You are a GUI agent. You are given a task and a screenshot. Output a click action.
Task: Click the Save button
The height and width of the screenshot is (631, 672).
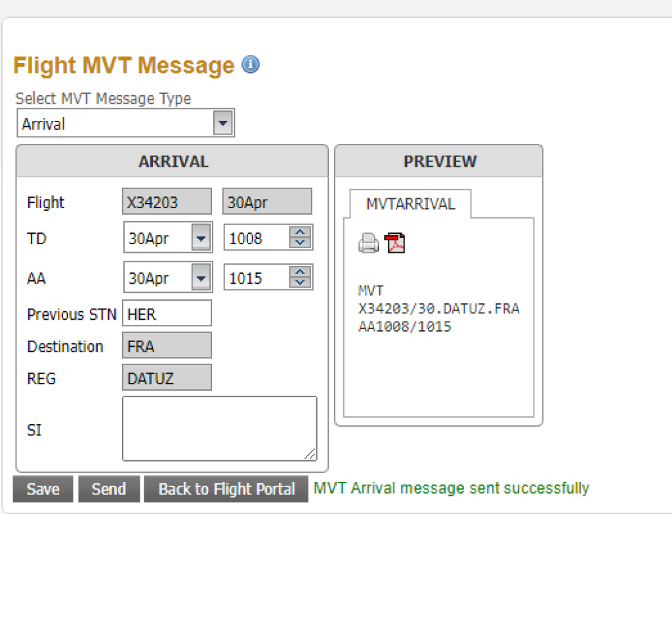pos(43,489)
